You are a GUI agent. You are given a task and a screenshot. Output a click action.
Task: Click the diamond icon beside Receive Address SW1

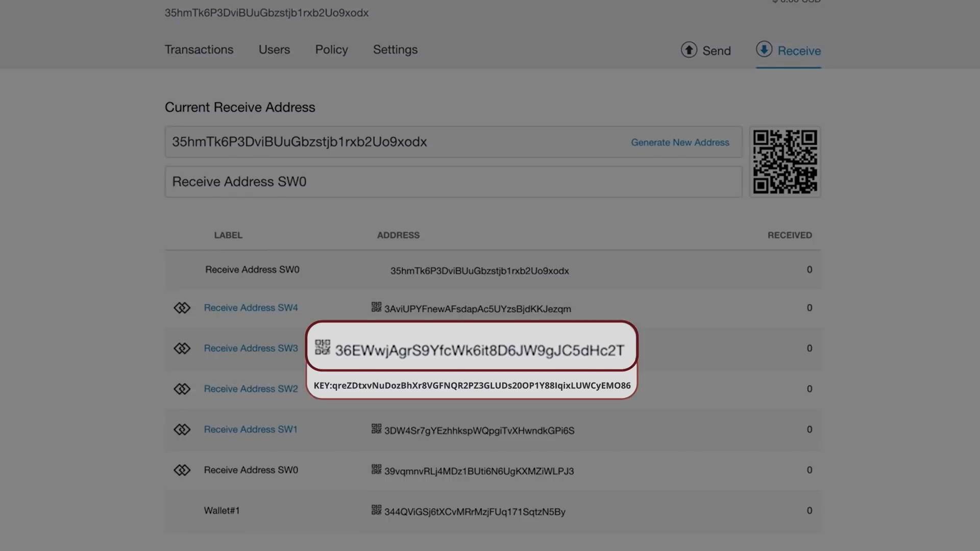point(182,430)
